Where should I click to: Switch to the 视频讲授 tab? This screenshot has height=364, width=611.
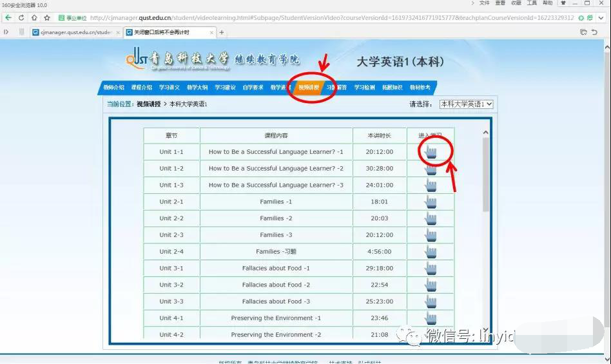click(x=309, y=88)
